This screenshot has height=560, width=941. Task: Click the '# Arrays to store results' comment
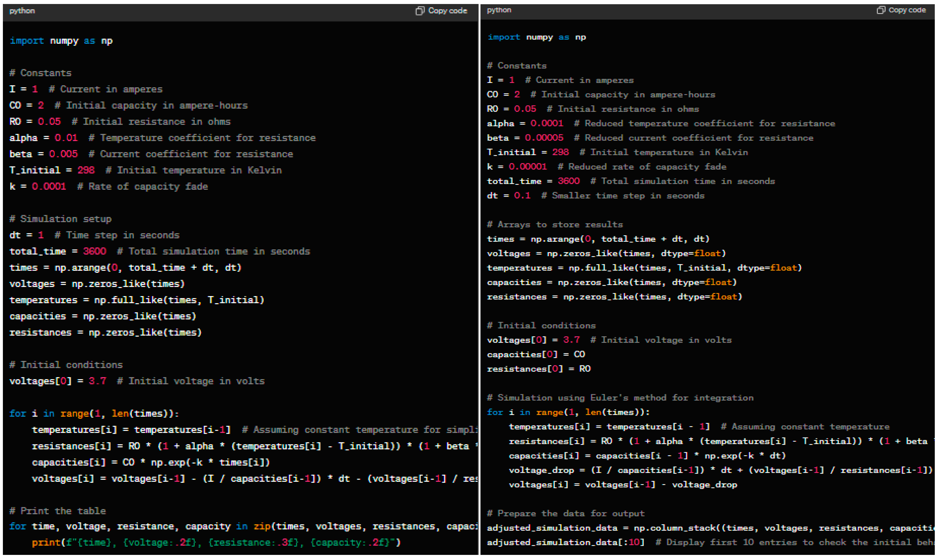pos(554,225)
